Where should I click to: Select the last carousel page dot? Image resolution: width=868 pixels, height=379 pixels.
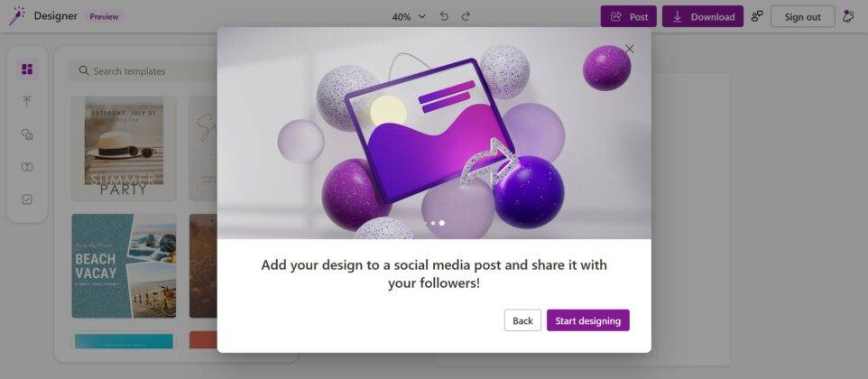coord(442,223)
